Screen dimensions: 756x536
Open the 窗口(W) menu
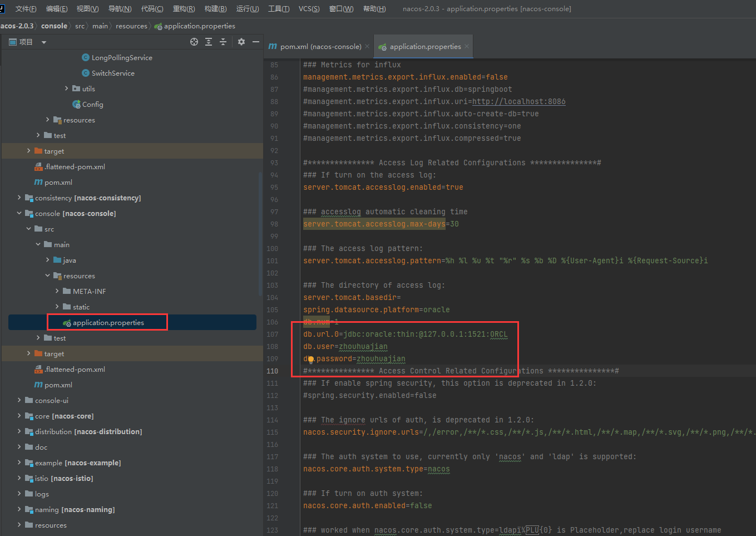coord(341,9)
